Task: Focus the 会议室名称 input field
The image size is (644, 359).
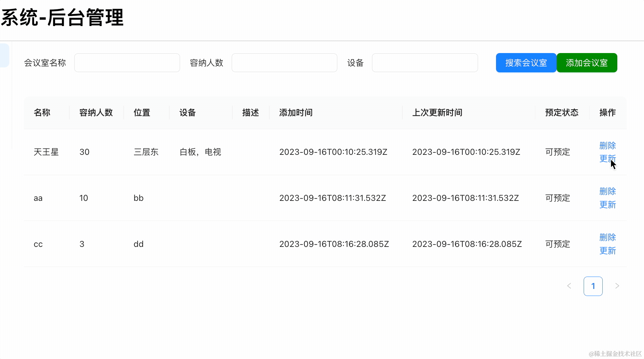Action: [x=127, y=63]
